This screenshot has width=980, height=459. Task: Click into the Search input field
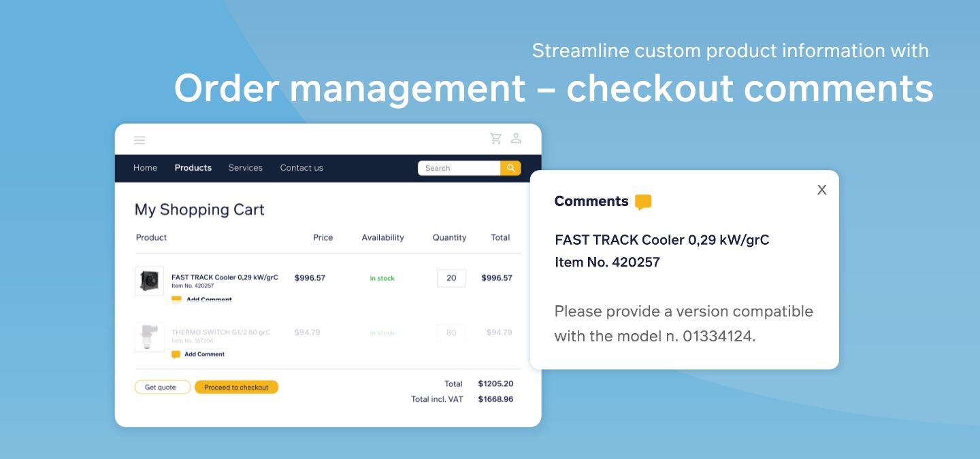459,168
